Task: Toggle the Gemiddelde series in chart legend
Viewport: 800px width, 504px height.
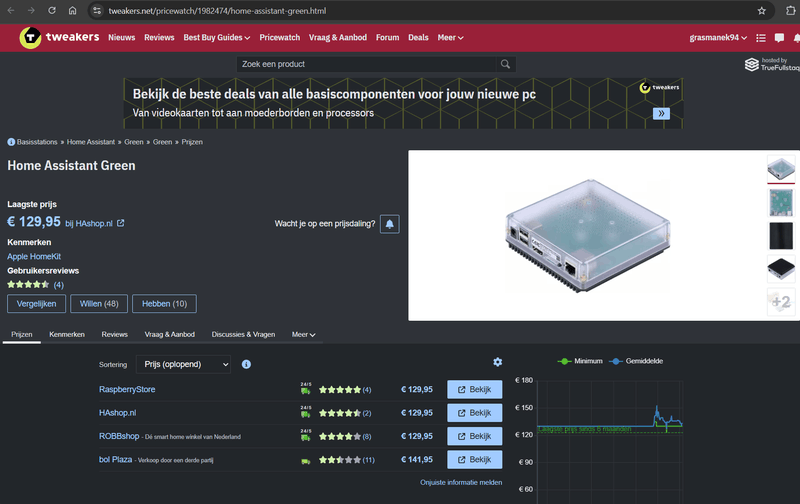Action: click(x=636, y=361)
